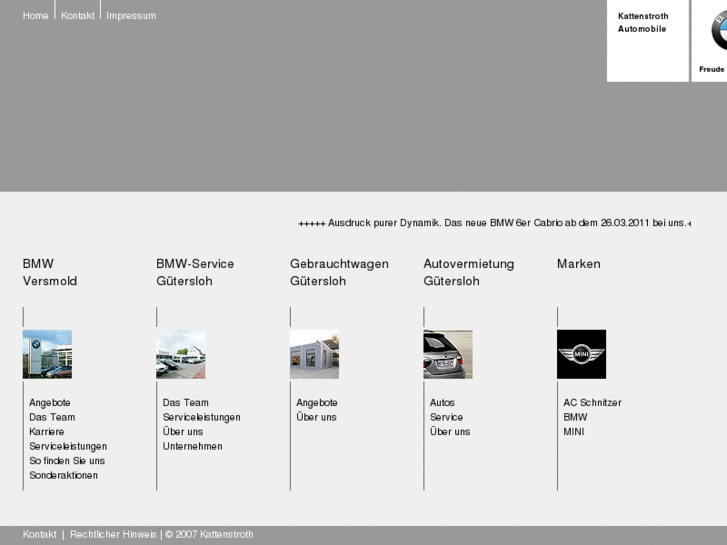Open Das Team under BMW-Service Gütersloh
Screen dimensions: 727x545
pos(185,403)
